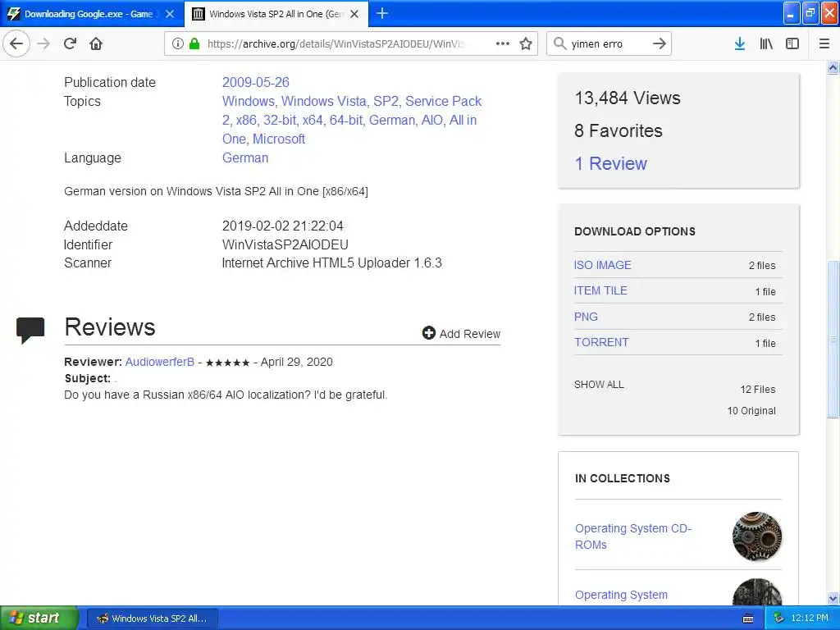Close the Downloading Google.exe tab
840x630 pixels.
170,14
